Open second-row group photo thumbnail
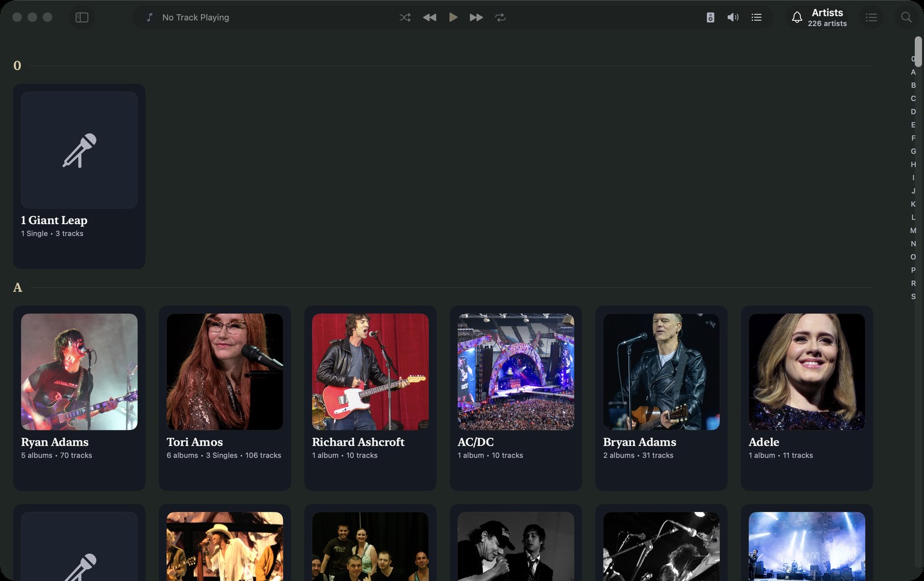Screen dimensions: 924x581 (x=371, y=546)
